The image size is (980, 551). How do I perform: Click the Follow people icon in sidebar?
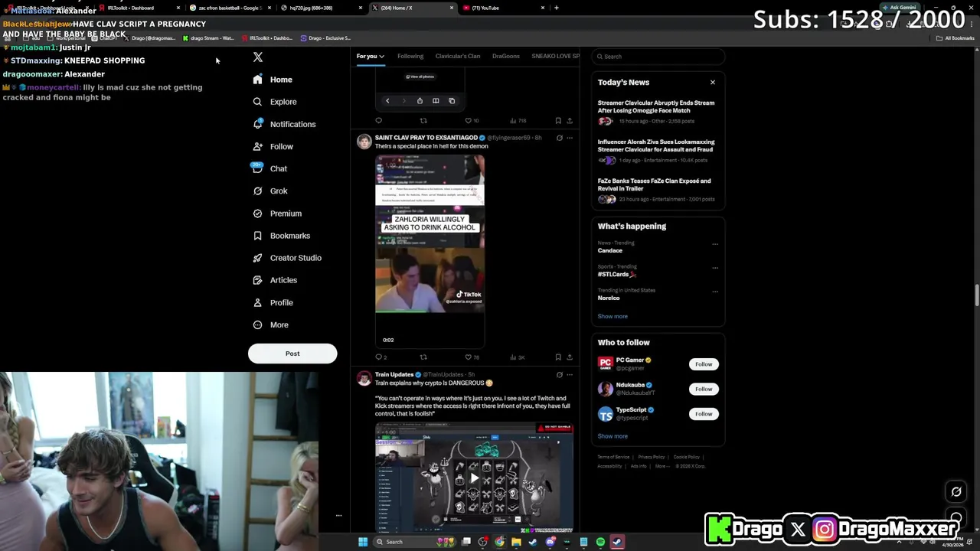tap(257, 146)
